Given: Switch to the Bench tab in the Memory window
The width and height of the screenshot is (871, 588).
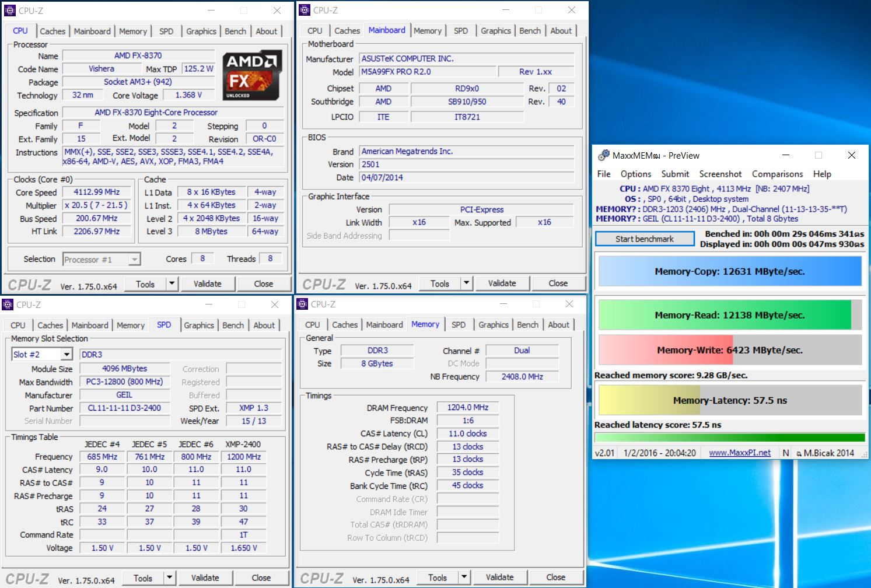Looking at the screenshot, I should pos(527,325).
